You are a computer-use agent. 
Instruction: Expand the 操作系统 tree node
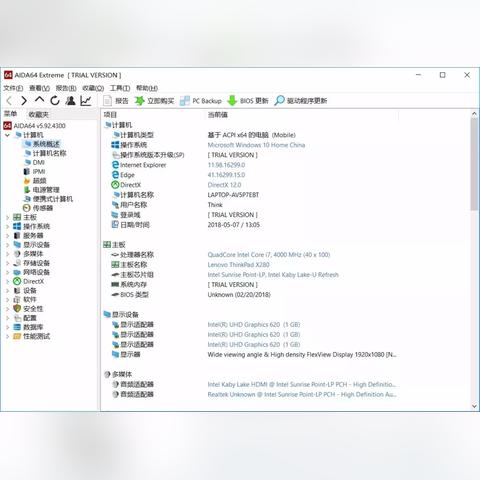tap(7, 227)
